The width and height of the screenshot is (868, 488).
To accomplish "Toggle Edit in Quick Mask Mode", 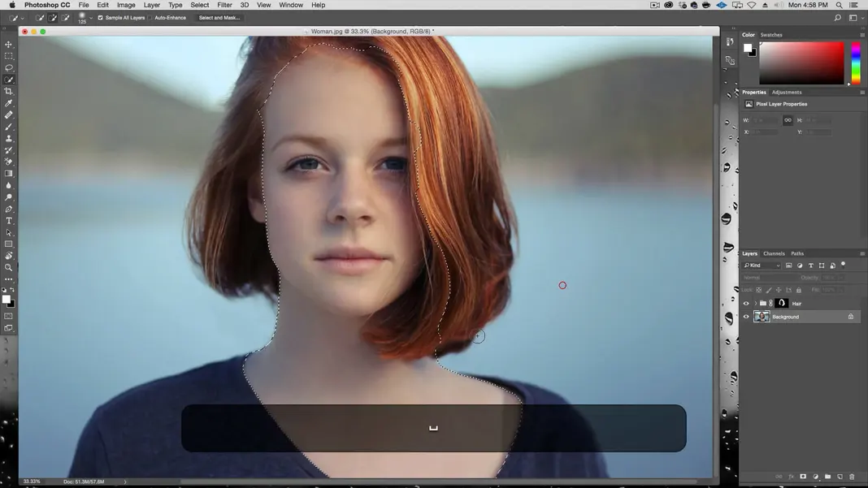I will [8, 317].
